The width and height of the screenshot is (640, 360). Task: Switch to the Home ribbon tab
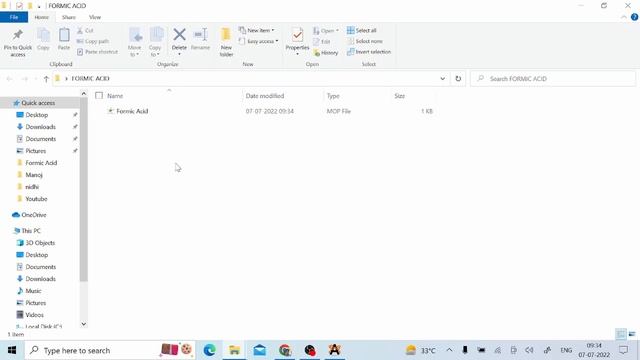(42, 17)
